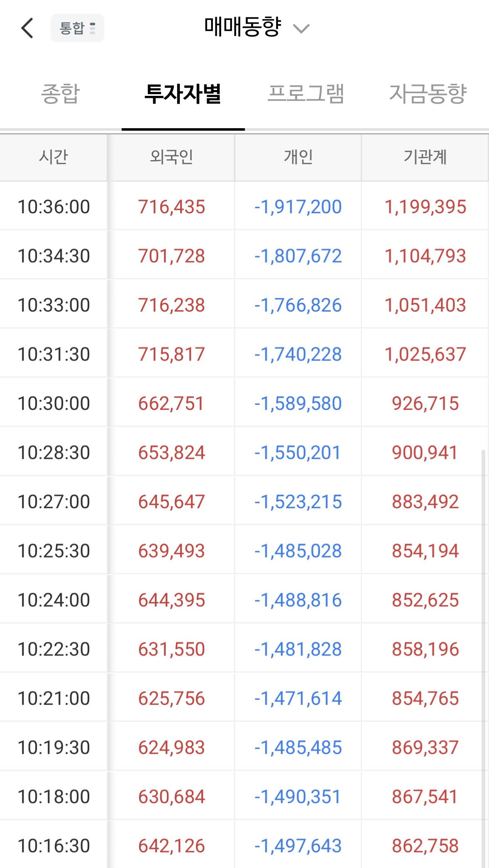The width and height of the screenshot is (489, 868).
Task: Tap institution value 869,337
Action: 425,748
